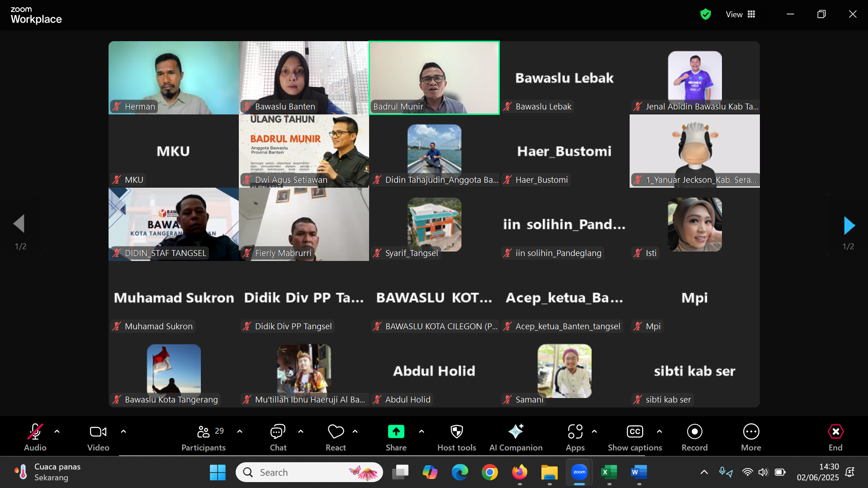Open the View layout menu
This screenshot has height=488, width=868.
pos(740,14)
